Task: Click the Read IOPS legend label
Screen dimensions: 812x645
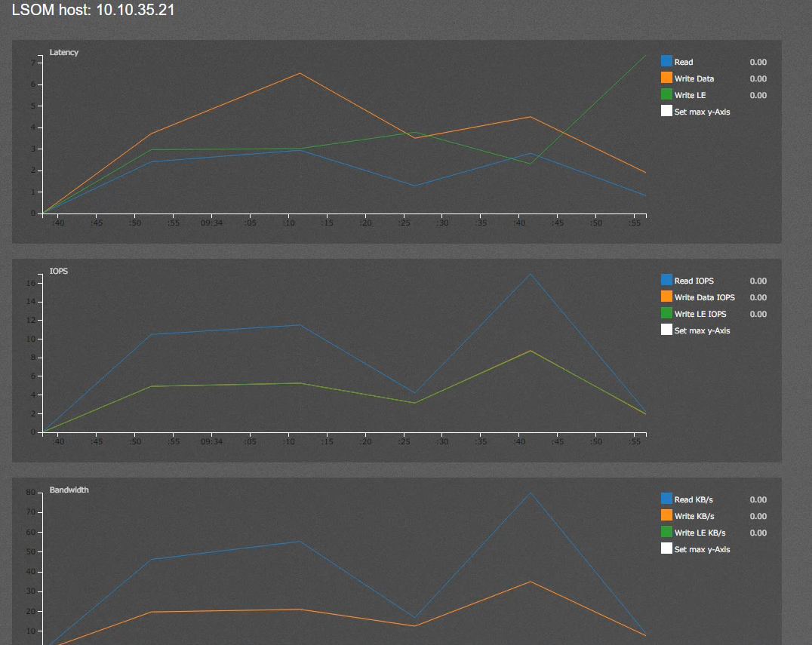Action: (x=694, y=281)
